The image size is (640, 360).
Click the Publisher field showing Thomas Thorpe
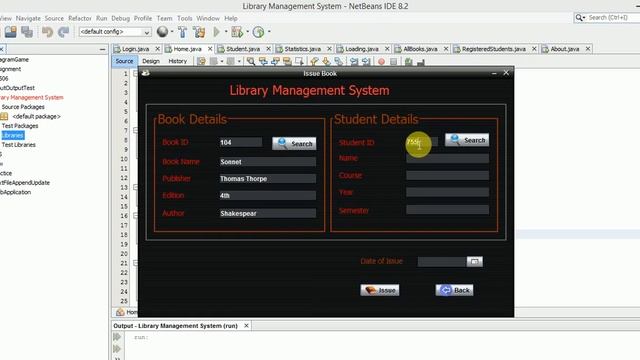point(268,179)
